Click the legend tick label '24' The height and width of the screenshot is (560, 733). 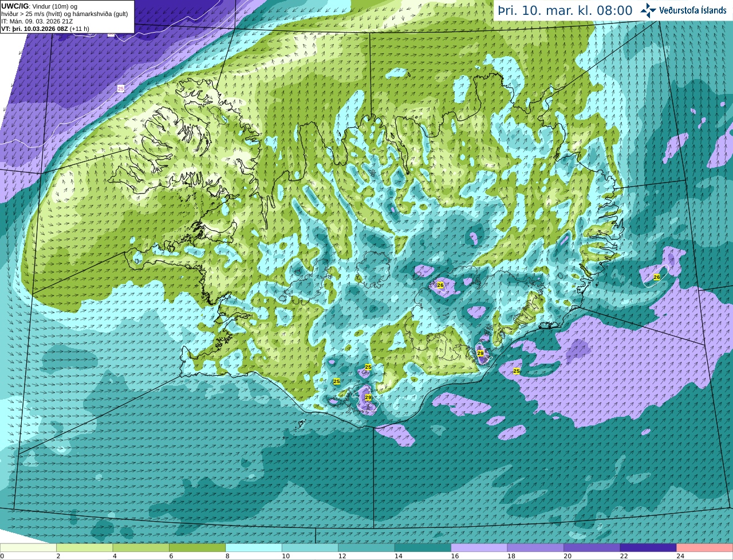(681, 556)
